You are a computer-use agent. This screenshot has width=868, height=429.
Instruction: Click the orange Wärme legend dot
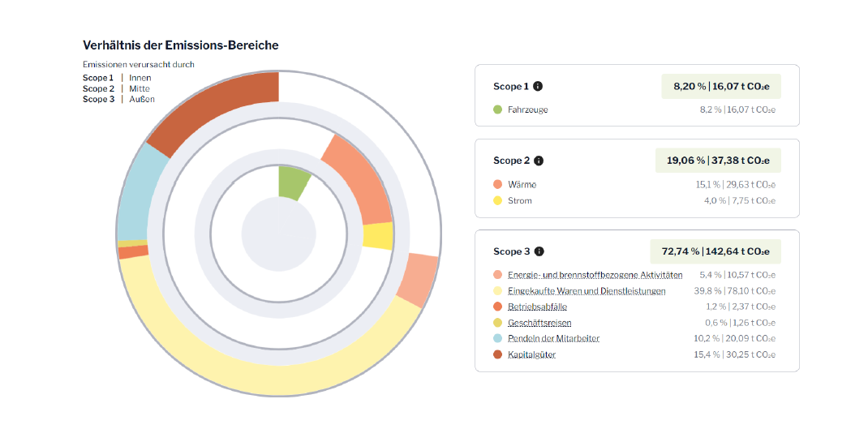[497, 185]
